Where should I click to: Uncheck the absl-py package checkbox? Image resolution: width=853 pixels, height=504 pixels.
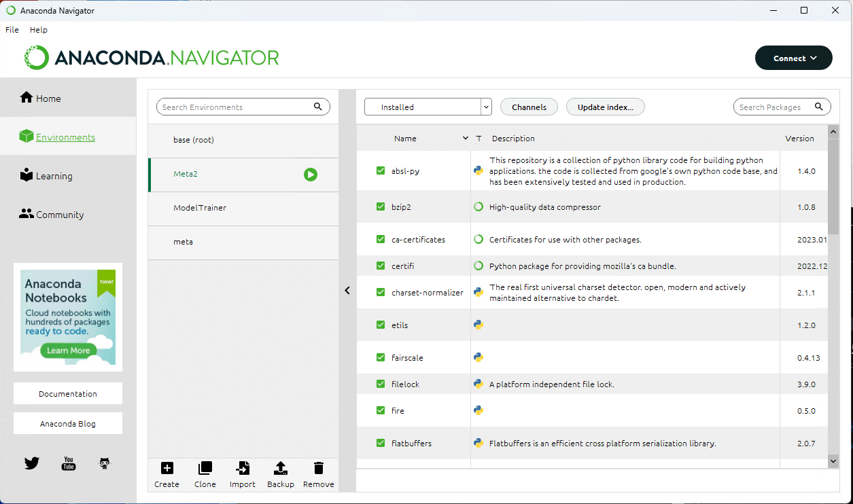pos(381,170)
